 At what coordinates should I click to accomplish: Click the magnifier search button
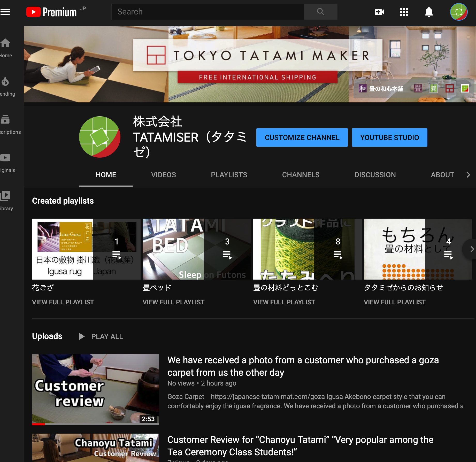[321, 12]
